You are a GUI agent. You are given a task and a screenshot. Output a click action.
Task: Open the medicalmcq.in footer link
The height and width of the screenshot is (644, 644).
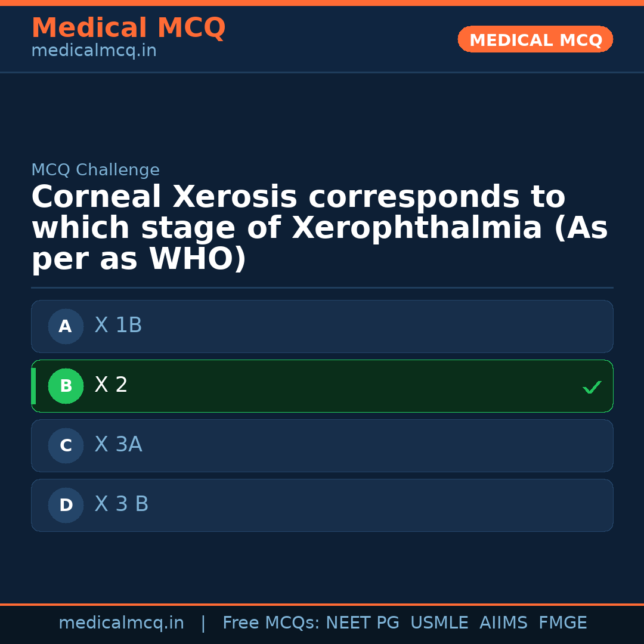coord(122,623)
